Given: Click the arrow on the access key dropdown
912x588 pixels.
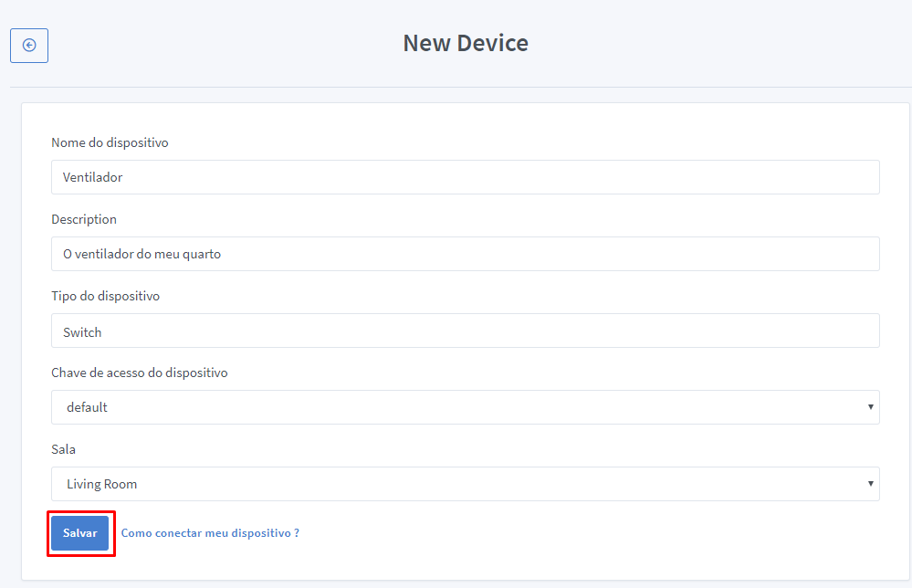Looking at the screenshot, I should (871, 407).
